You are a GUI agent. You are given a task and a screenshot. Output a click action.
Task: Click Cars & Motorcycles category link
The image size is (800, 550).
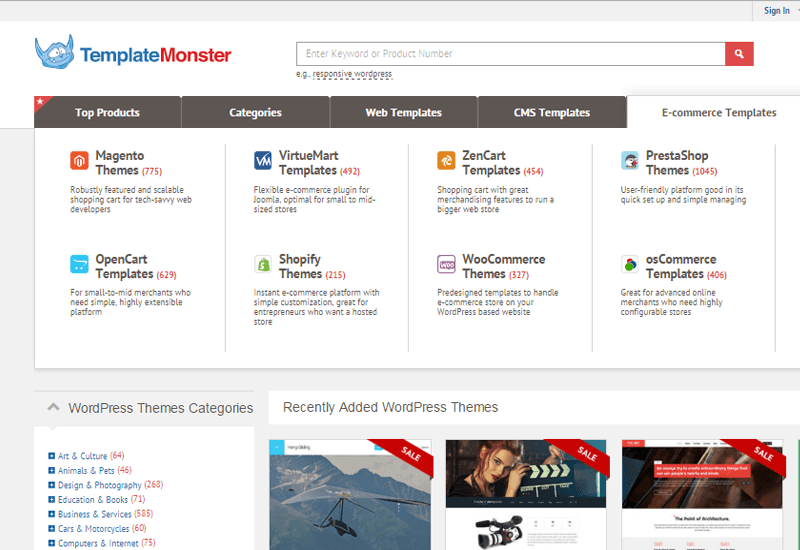point(93,529)
